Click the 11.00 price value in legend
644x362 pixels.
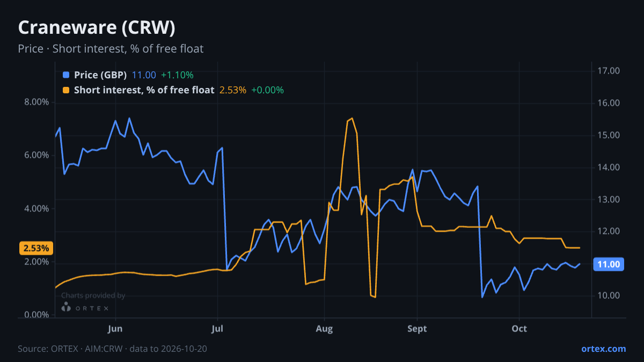point(144,75)
